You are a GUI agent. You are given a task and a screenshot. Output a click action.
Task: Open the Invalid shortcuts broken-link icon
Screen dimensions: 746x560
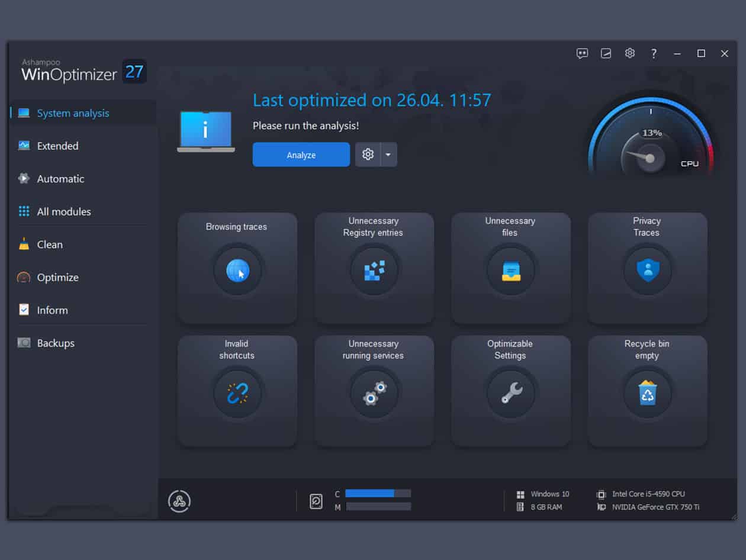click(237, 394)
